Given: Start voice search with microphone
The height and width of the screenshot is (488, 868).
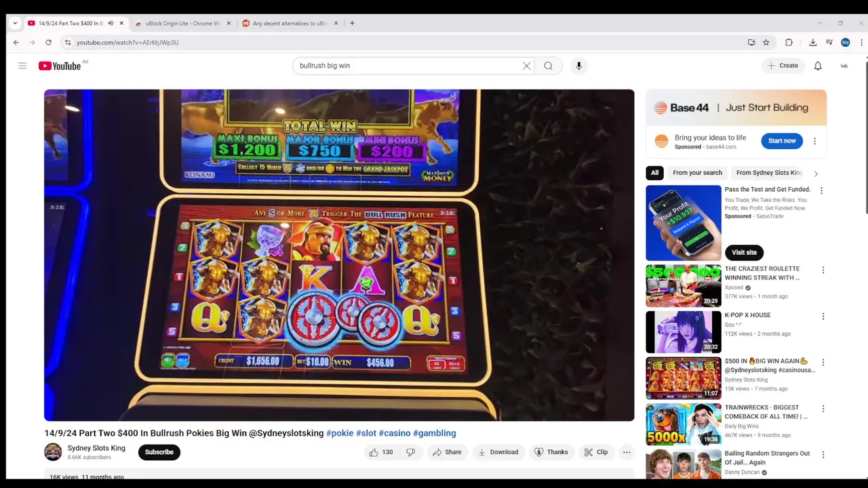Looking at the screenshot, I should click(578, 66).
